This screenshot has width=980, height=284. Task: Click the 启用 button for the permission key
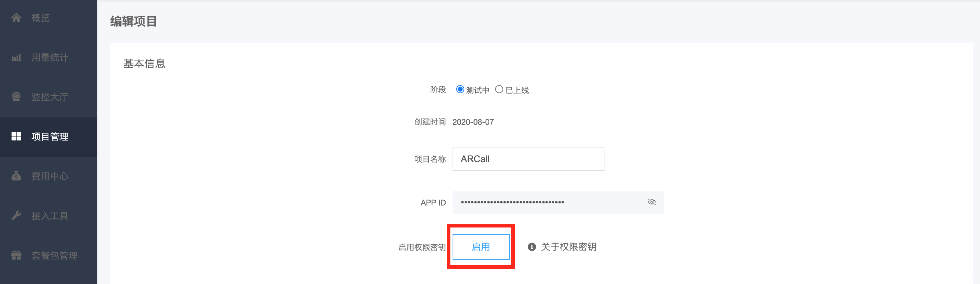click(481, 247)
